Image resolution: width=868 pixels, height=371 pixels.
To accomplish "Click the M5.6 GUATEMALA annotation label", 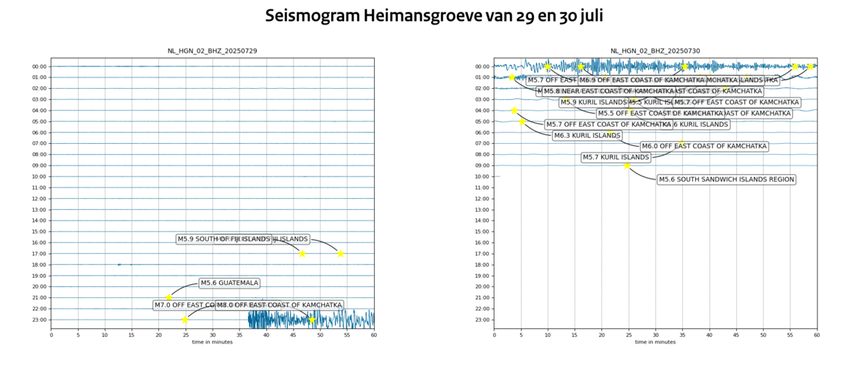I will (229, 283).
